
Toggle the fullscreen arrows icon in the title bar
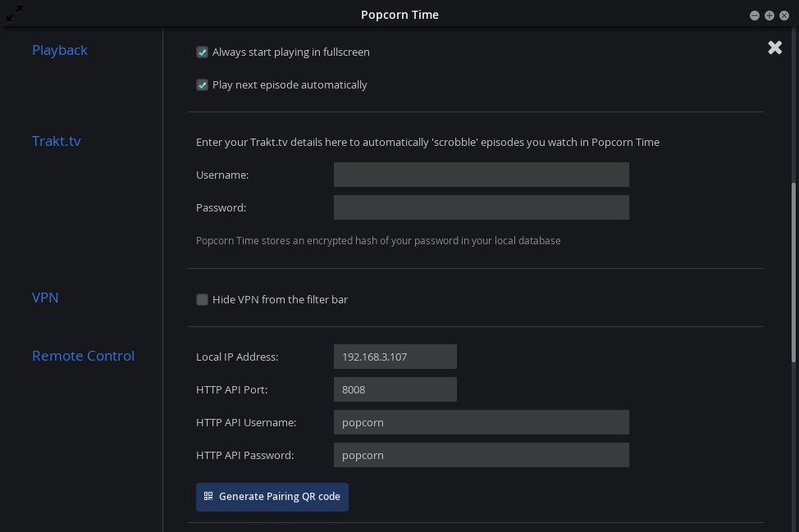[x=14, y=14]
